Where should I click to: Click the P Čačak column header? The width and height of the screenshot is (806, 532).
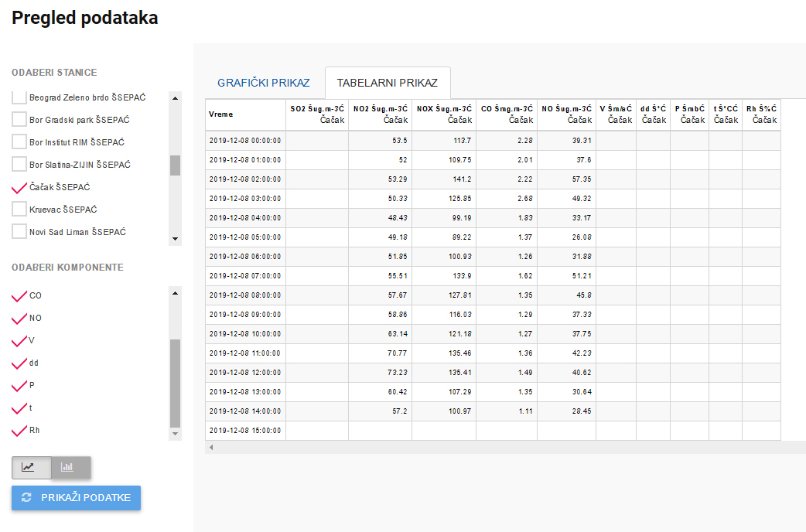[x=689, y=114]
